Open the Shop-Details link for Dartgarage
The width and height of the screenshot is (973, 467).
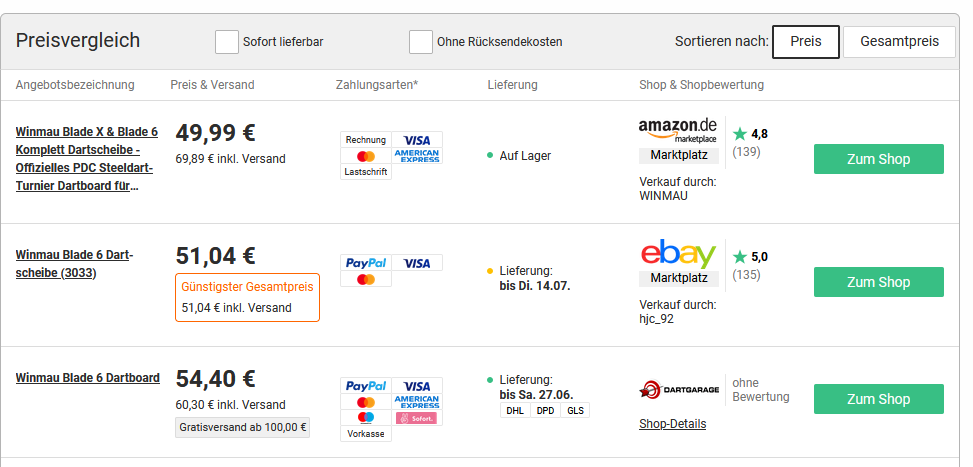tap(673, 424)
